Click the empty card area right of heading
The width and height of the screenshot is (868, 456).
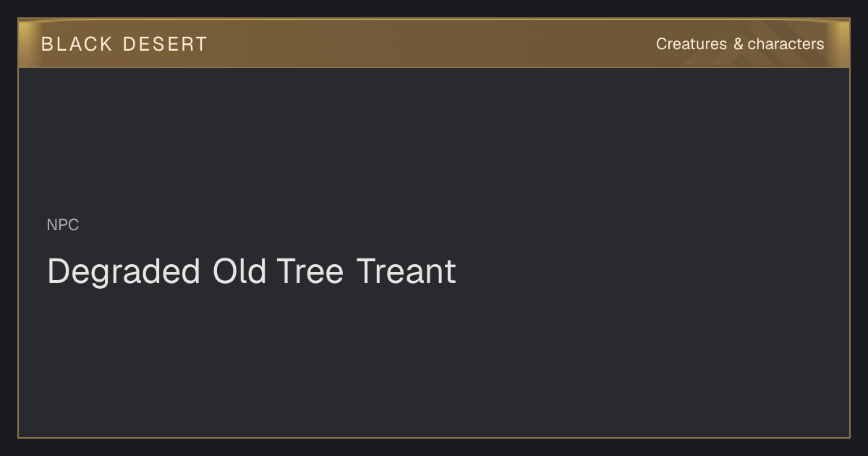(651, 272)
